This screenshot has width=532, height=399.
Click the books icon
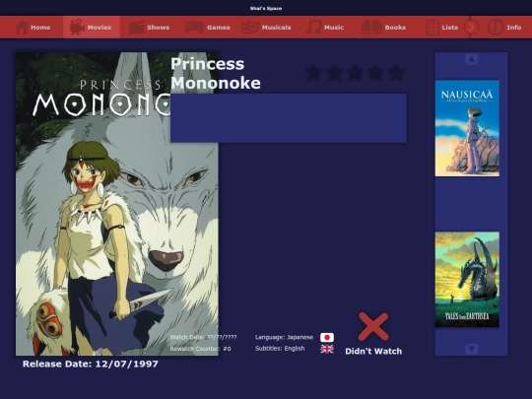pos(371,28)
